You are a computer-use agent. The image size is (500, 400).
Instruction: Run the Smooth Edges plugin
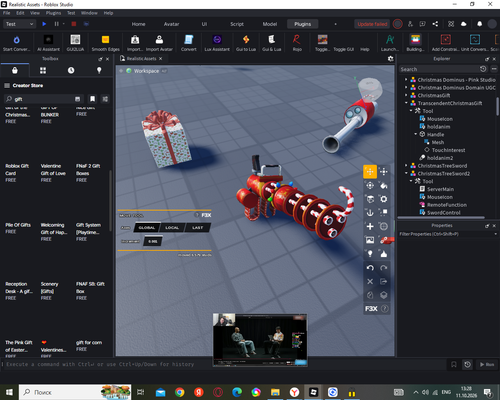click(105, 43)
